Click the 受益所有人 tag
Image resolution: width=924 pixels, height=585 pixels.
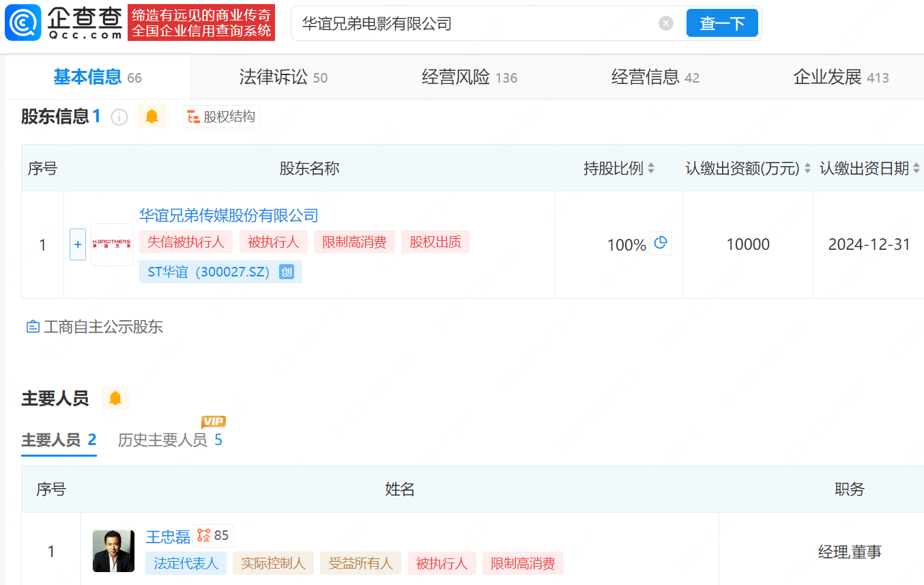click(361, 563)
